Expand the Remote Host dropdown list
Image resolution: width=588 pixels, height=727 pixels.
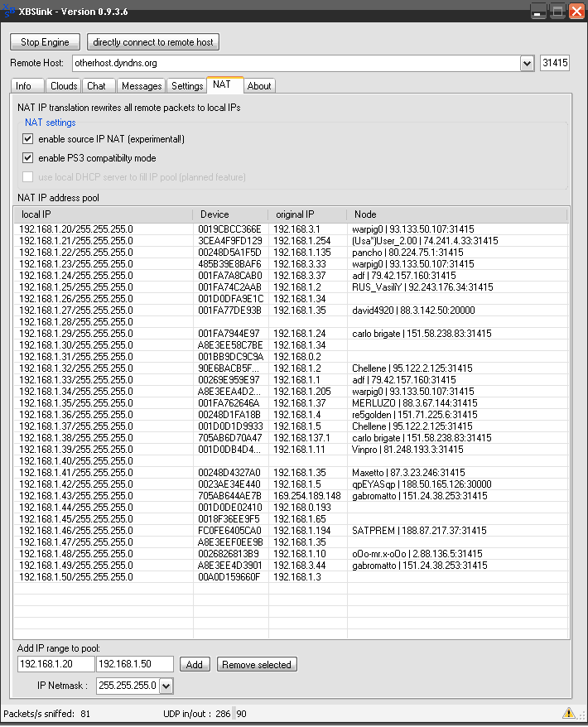527,63
